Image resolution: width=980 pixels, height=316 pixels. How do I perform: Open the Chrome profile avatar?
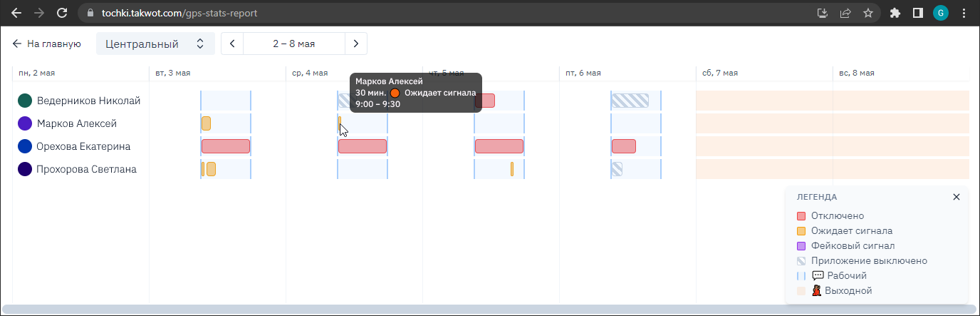(941, 13)
